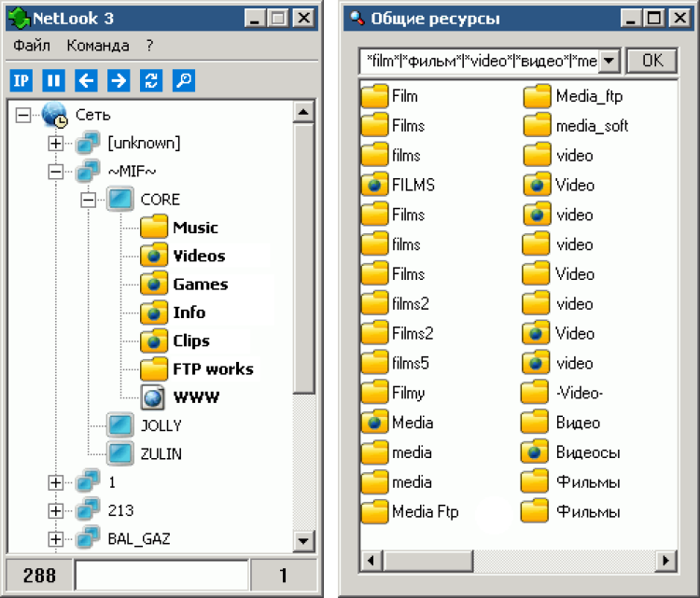Click the tree scrollbar down arrow
700x598 pixels.
click(303, 540)
